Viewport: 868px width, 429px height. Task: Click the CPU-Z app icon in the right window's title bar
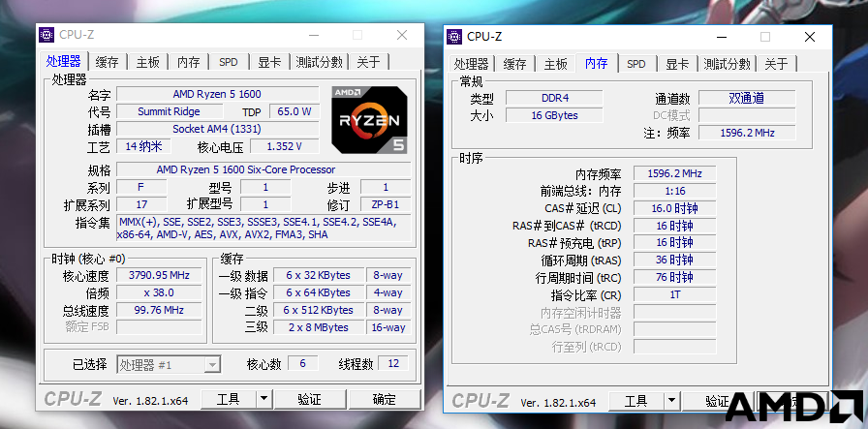pyautogui.click(x=454, y=37)
